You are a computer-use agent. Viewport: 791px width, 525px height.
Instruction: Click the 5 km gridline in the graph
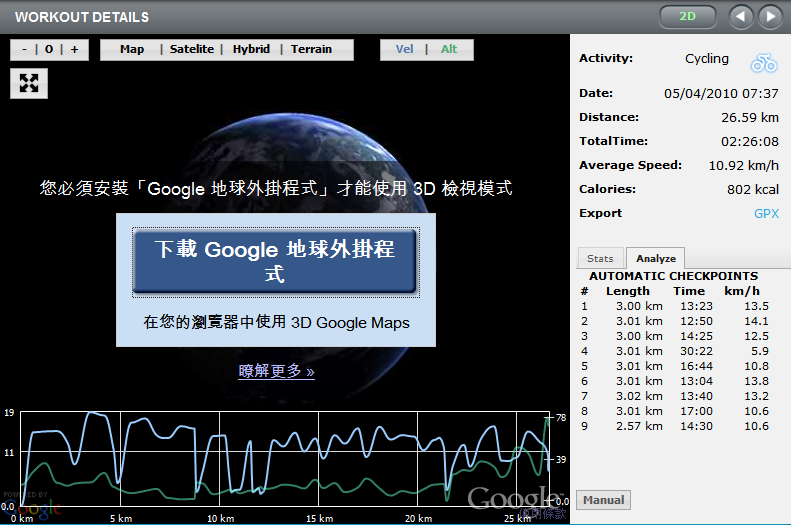tap(120, 459)
